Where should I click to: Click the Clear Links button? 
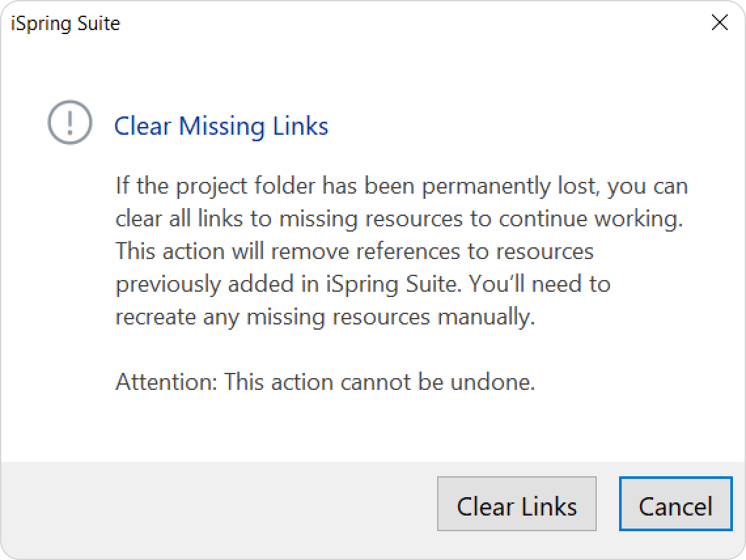517,503
